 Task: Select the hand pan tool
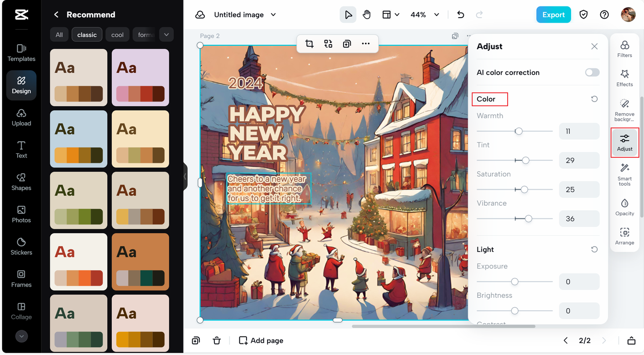click(x=367, y=15)
